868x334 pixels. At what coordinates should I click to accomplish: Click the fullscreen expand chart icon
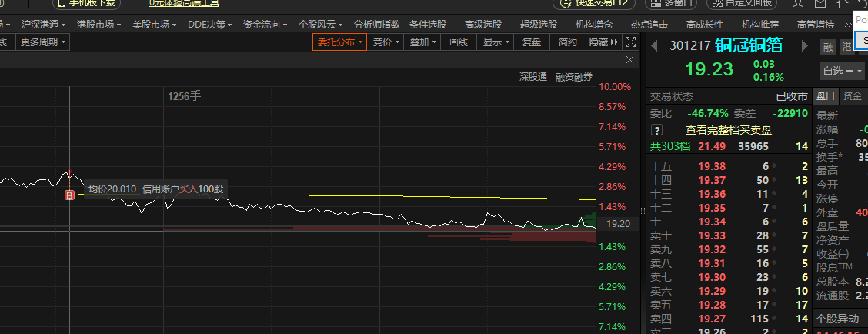(x=630, y=42)
